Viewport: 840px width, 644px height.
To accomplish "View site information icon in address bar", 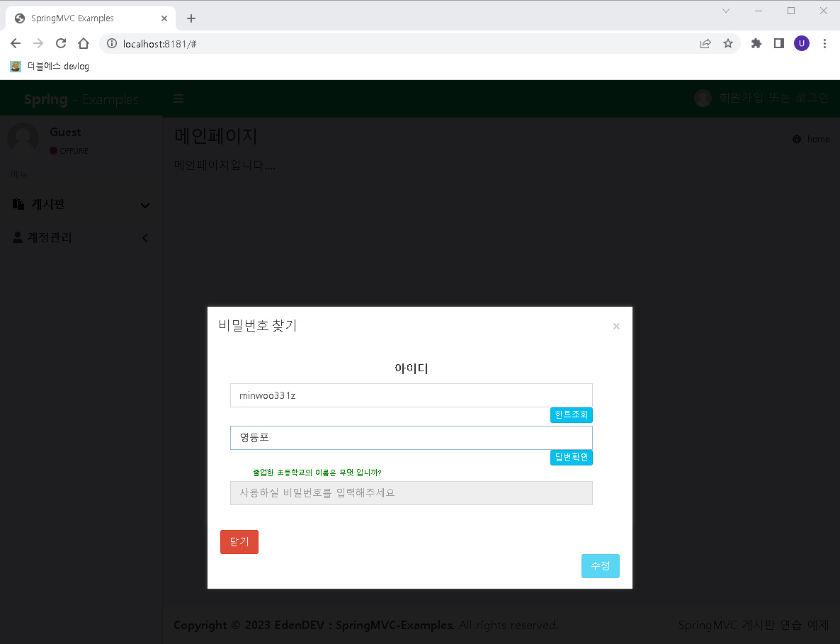I will pos(112,43).
